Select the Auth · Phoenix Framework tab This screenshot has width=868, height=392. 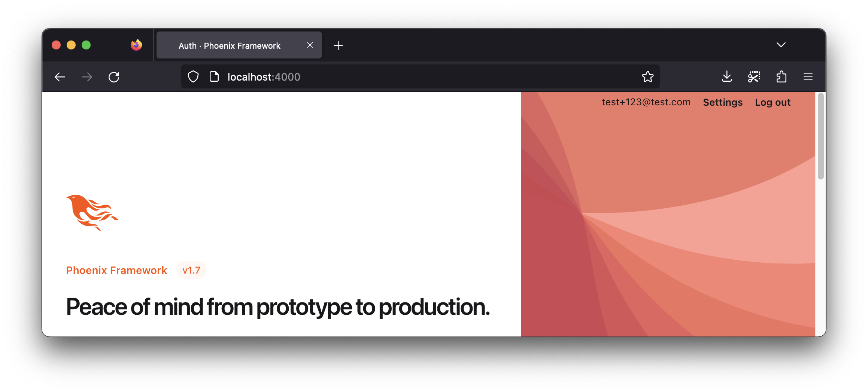239,45
